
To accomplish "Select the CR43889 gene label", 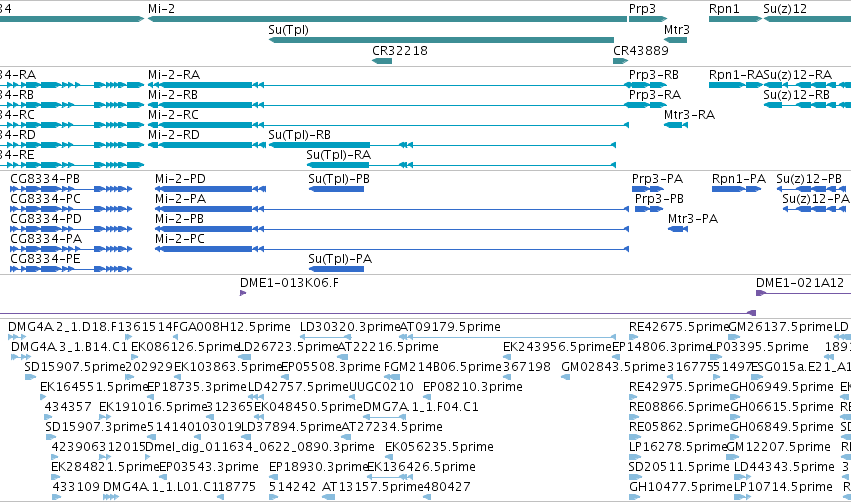I will click(640, 50).
